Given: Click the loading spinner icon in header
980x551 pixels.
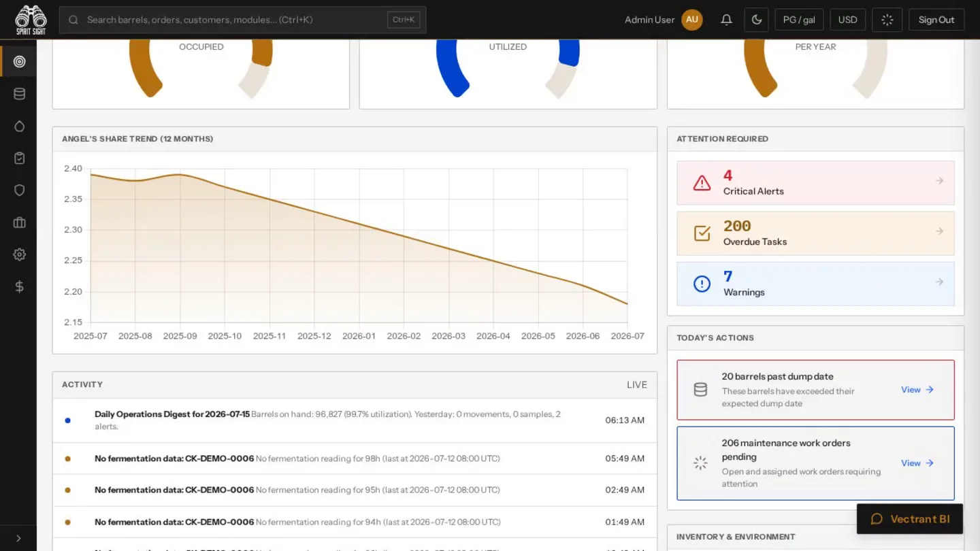Looking at the screenshot, I should (x=887, y=20).
